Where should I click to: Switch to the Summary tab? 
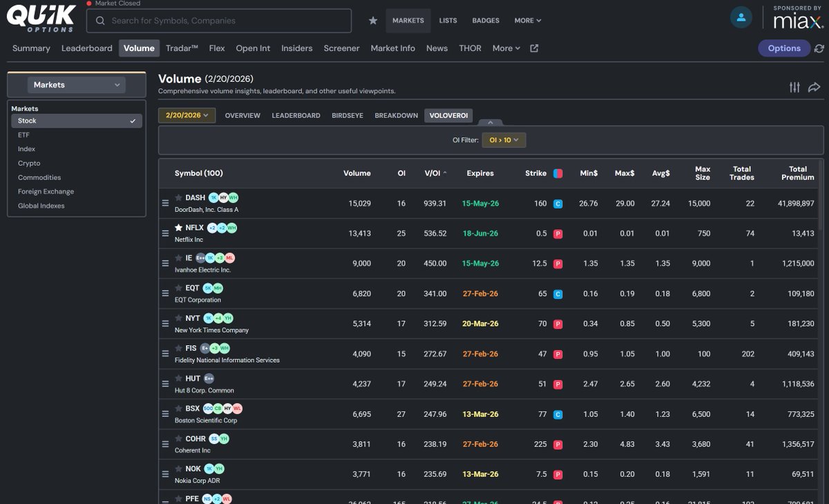(31, 48)
